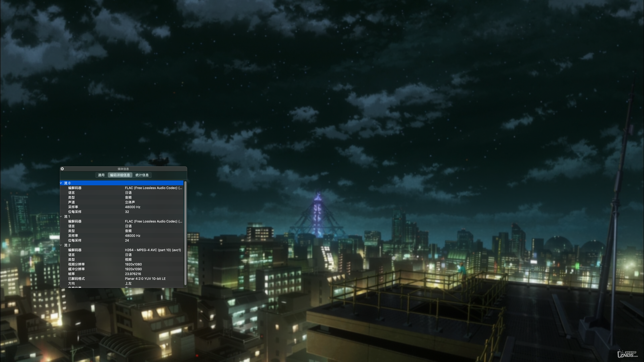The height and width of the screenshot is (362, 644).
Task: Click the 日语 language value under 流 1
Action: (x=128, y=226)
